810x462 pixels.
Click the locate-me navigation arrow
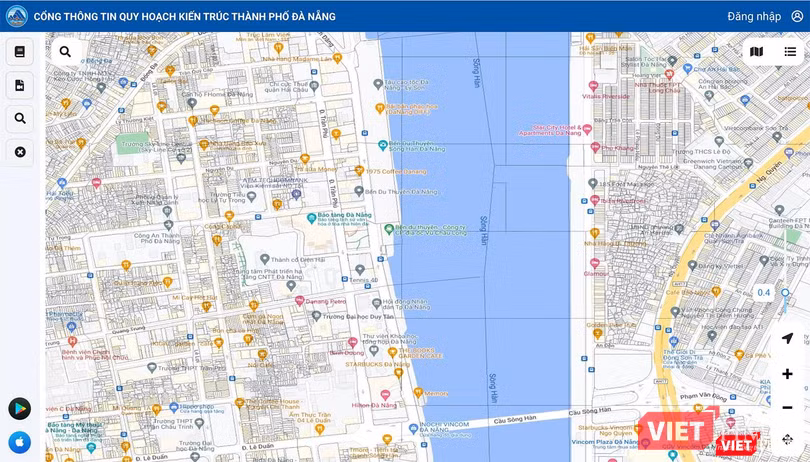point(788,338)
